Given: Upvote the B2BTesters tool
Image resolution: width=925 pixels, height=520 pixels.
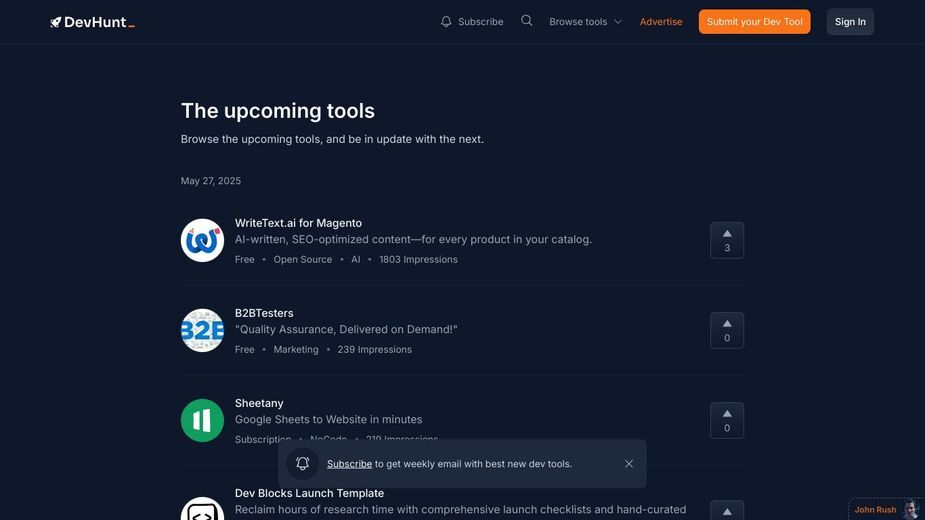Looking at the screenshot, I should point(727,331).
